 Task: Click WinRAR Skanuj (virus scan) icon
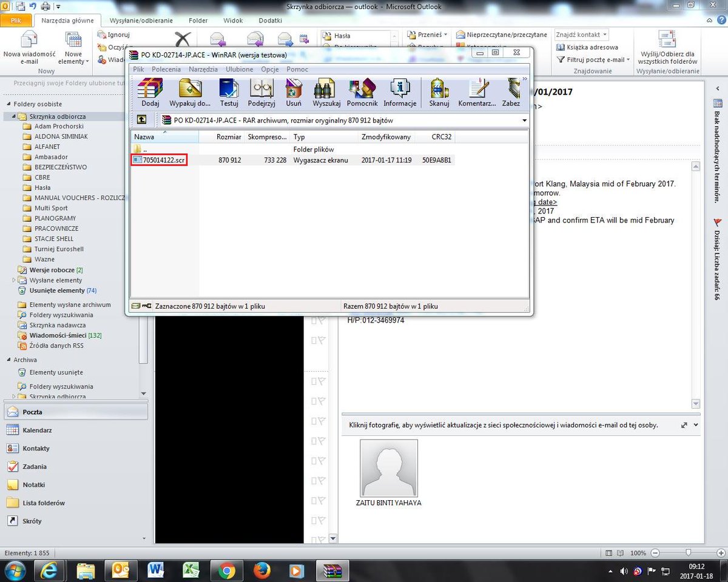(x=439, y=93)
